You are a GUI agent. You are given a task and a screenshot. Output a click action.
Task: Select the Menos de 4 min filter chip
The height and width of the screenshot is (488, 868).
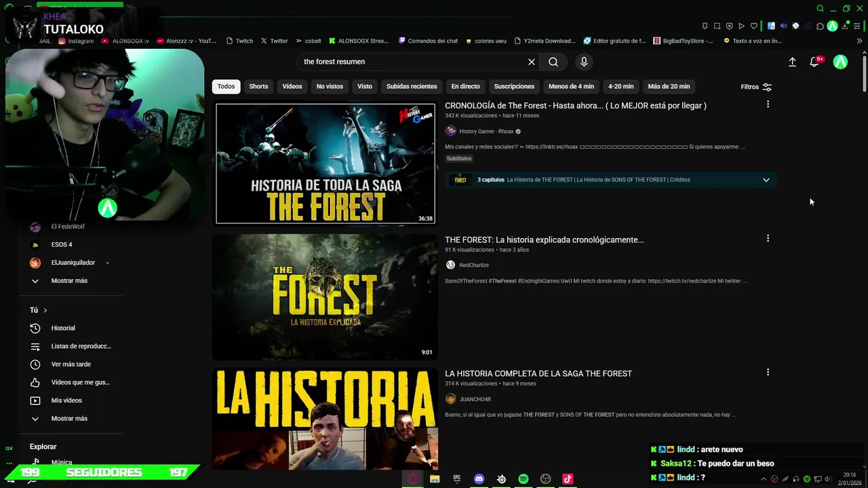pos(571,87)
